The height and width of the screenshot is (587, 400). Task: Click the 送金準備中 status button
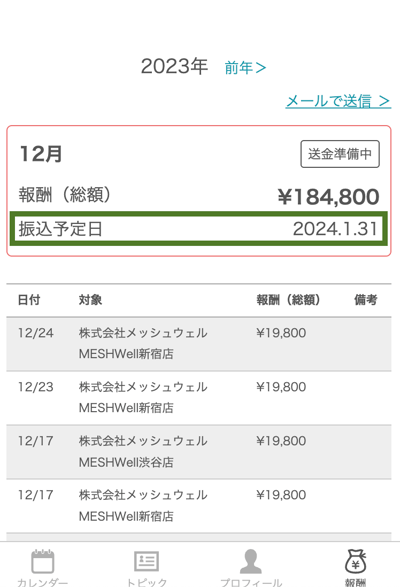[340, 154]
